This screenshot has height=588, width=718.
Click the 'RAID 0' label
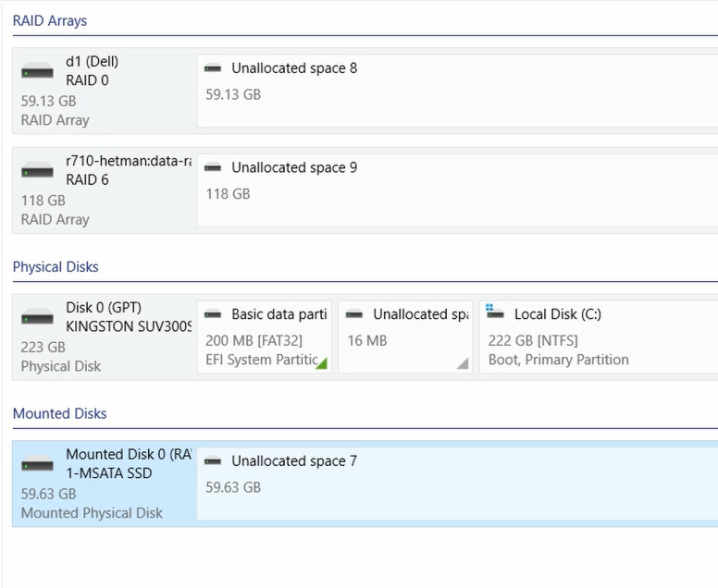[87, 80]
